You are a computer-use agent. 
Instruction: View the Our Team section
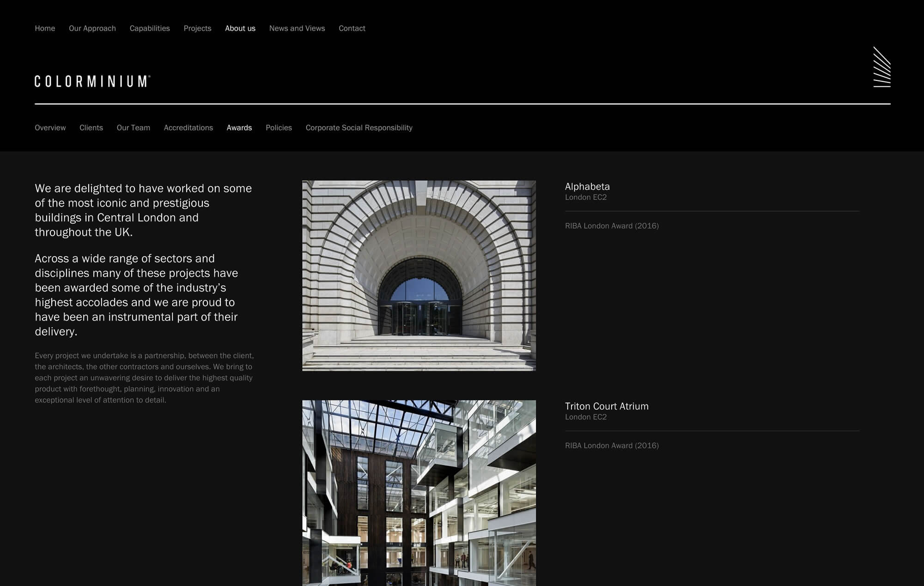pyautogui.click(x=133, y=128)
